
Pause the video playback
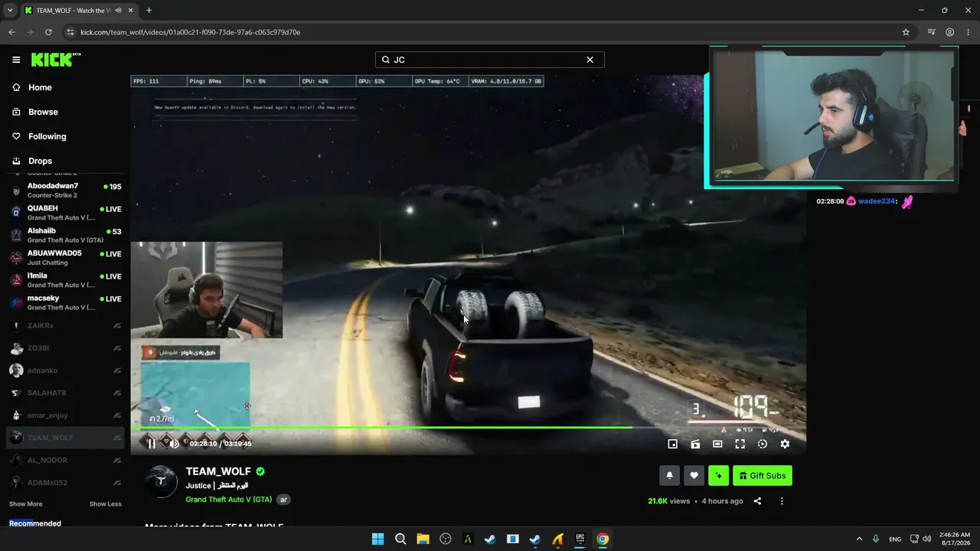click(x=152, y=444)
